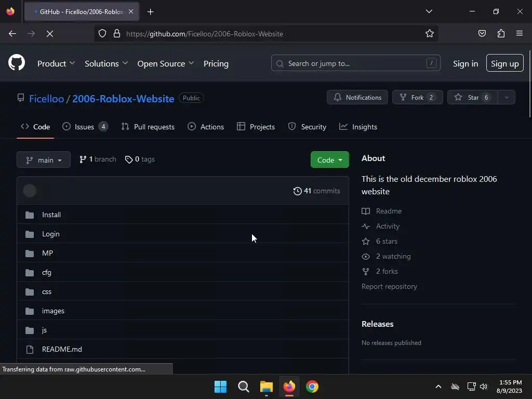Click the Sign up button
The height and width of the screenshot is (399, 532).
point(504,63)
